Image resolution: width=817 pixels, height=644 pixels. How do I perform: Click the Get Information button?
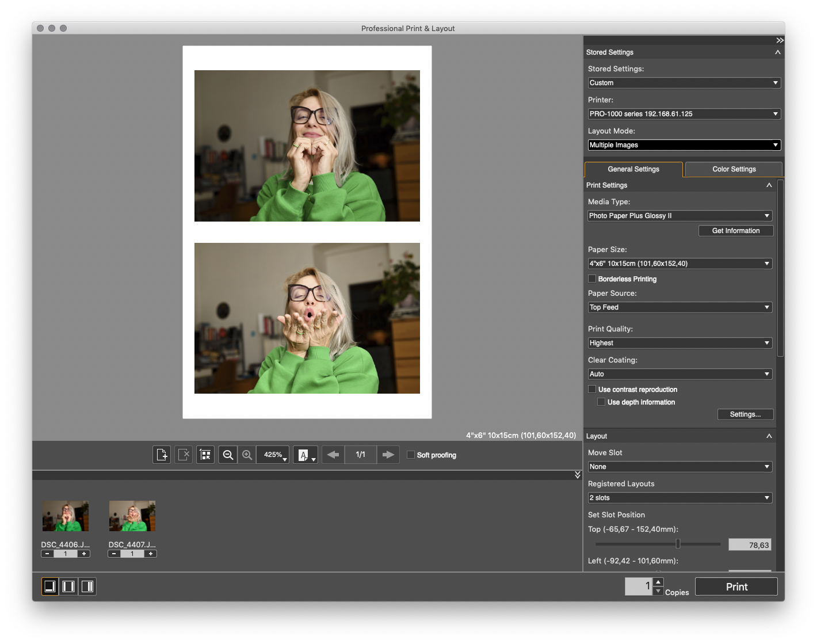coord(735,231)
